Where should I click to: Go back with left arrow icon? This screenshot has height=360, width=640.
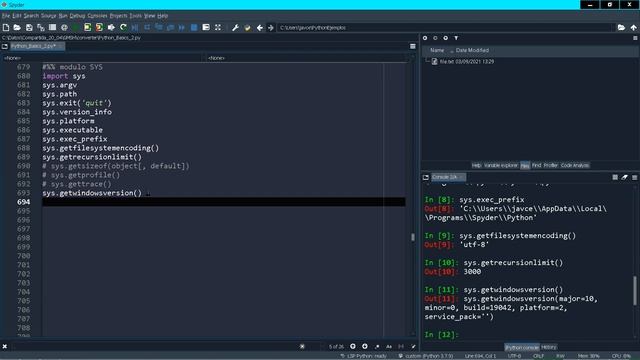pos(260,27)
